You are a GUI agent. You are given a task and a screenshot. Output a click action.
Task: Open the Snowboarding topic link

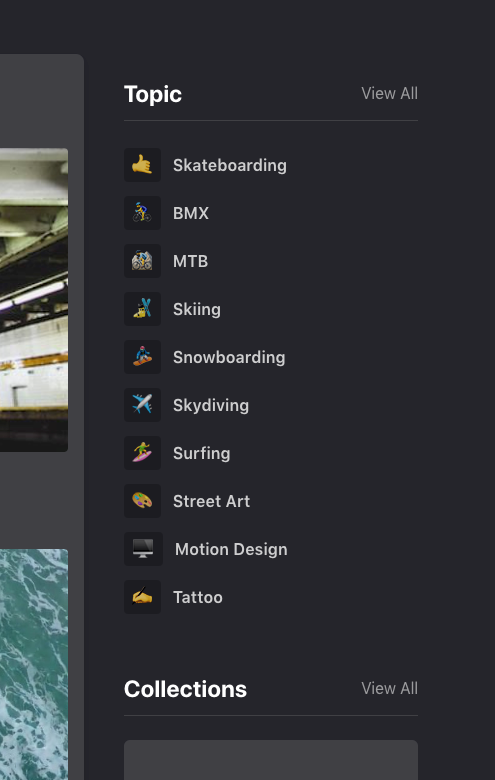coord(229,357)
